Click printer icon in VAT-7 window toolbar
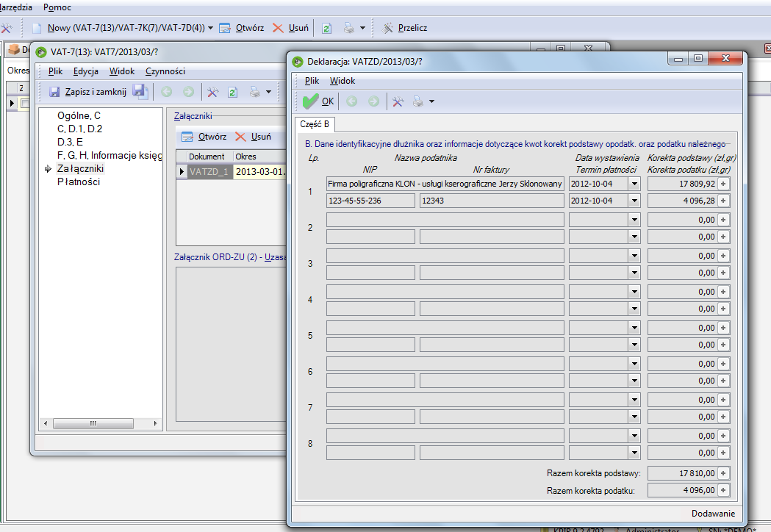Viewport: 771px width, 532px height. tap(254, 92)
